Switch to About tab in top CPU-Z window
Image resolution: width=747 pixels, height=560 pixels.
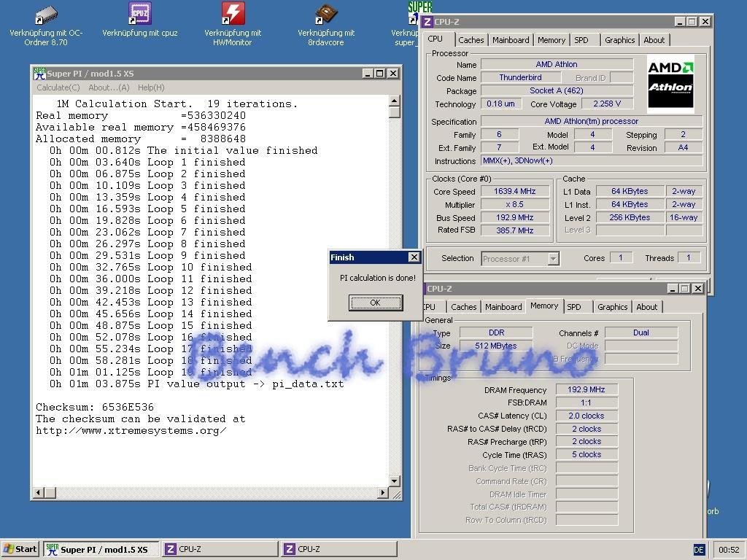654,41
